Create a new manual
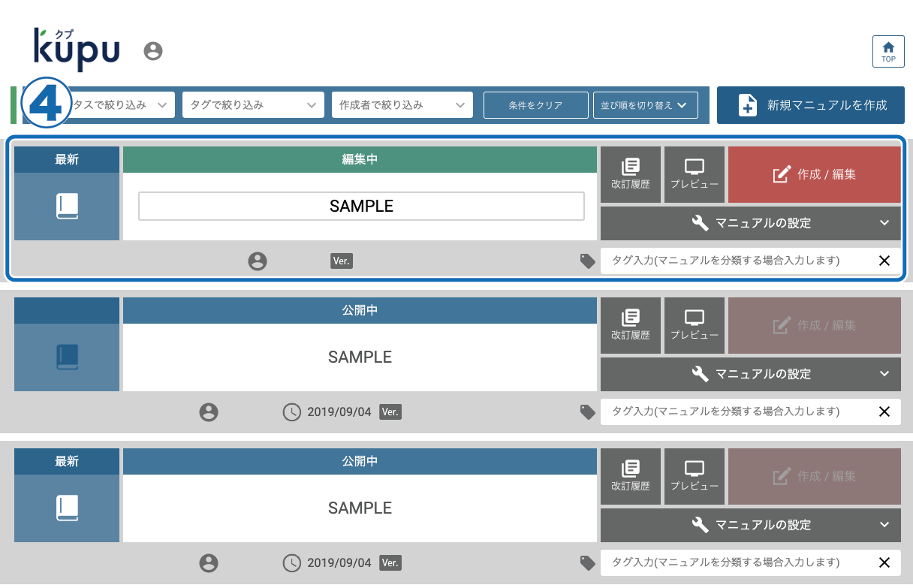 tap(810, 105)
